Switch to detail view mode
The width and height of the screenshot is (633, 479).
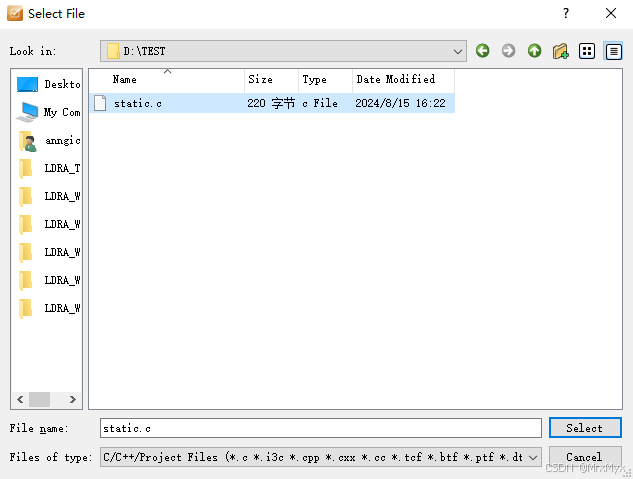coord(613,51)
